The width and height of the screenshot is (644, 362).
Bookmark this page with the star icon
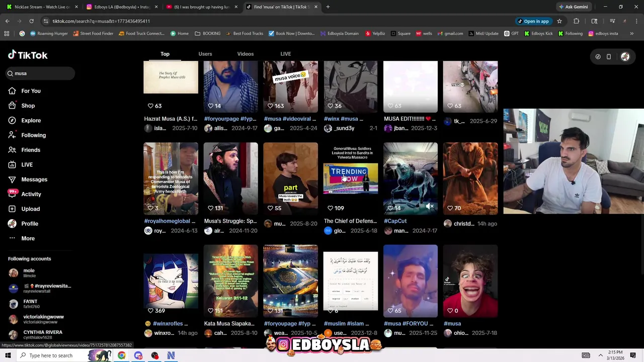point(559,21)
